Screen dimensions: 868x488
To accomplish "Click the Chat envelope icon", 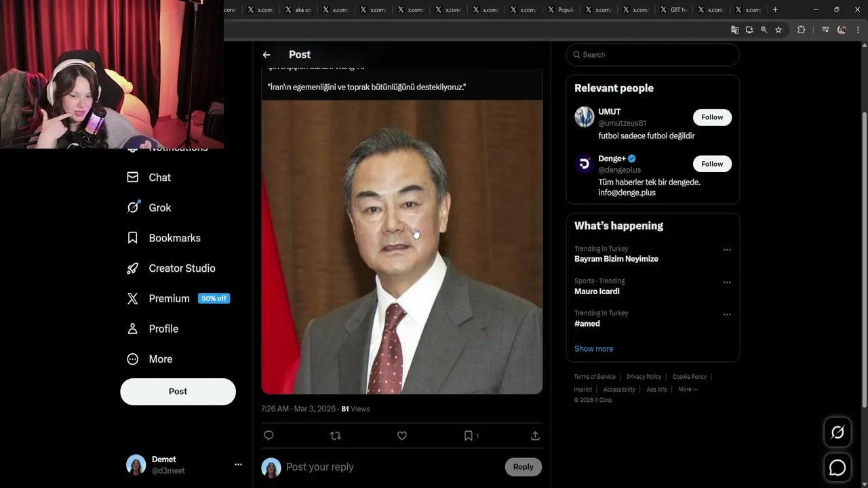I will [x=133, y=178].
